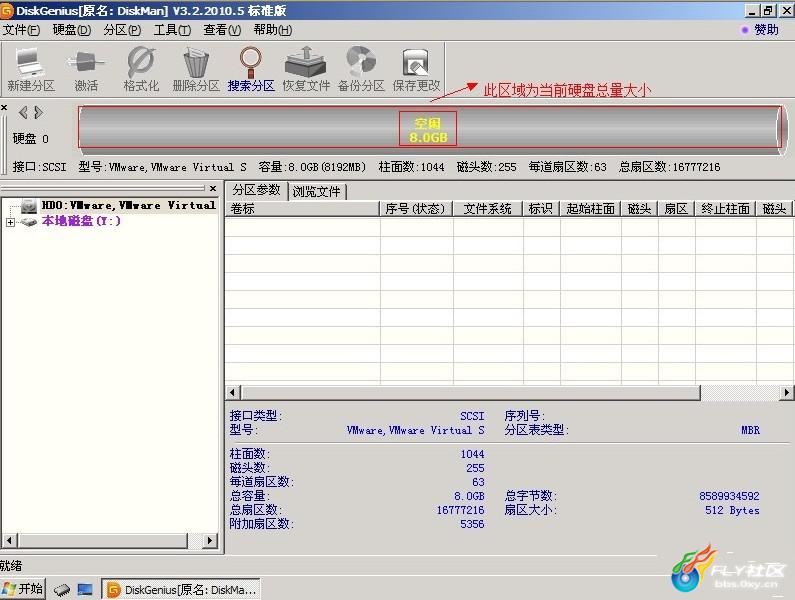Click the total bytes value 8589934592

click(729, 496)
